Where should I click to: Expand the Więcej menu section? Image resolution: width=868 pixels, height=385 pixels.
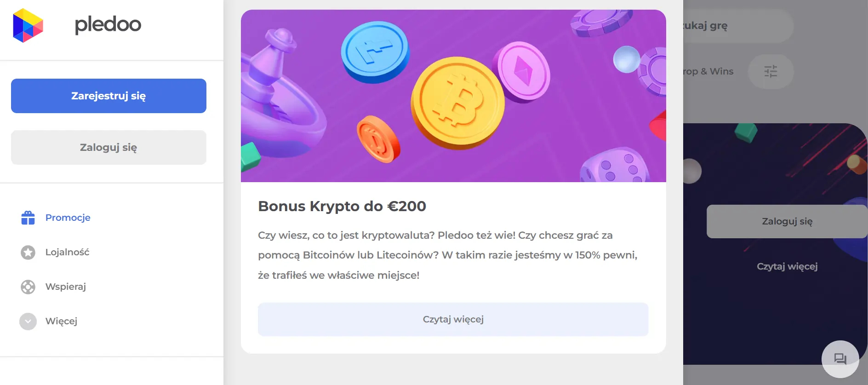[x=61, y=321]
